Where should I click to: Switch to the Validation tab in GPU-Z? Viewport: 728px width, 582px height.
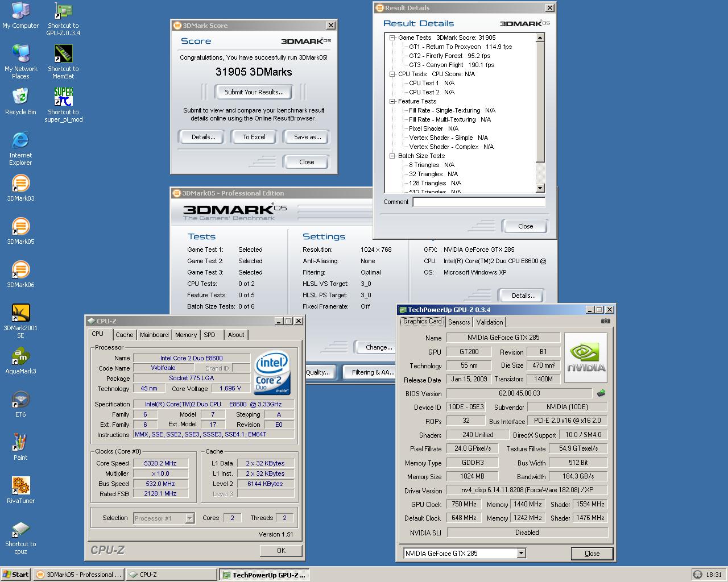pos(490,322)
